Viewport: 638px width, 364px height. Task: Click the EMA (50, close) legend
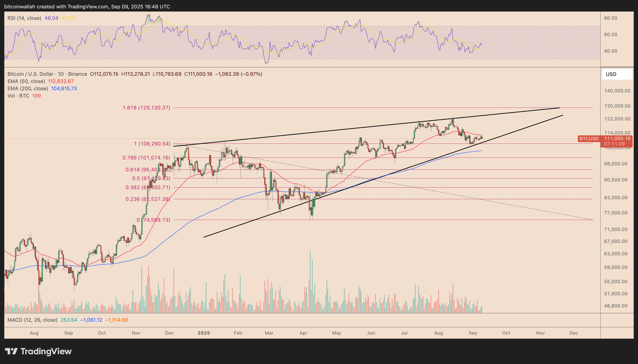click(26, 81)
